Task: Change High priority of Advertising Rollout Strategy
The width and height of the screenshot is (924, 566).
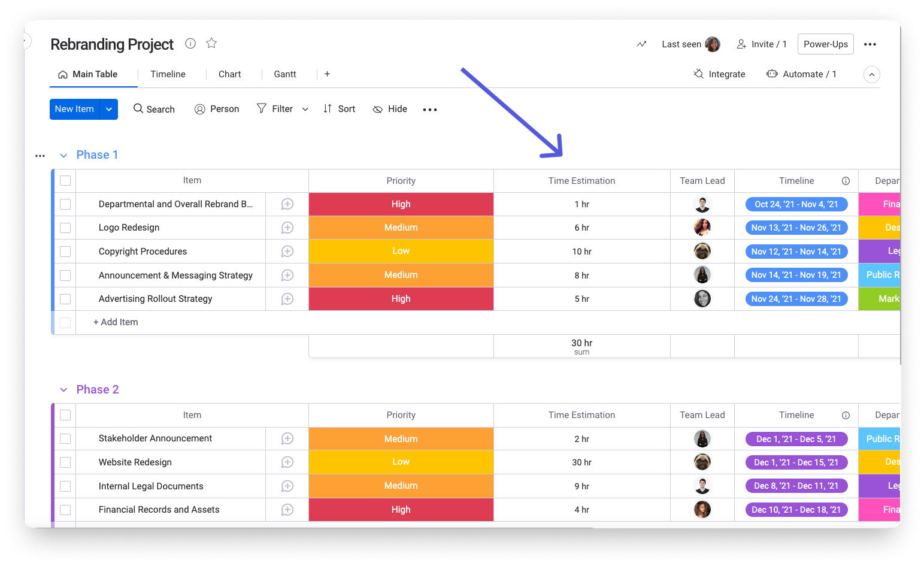Action: click(x=401, y=299)
